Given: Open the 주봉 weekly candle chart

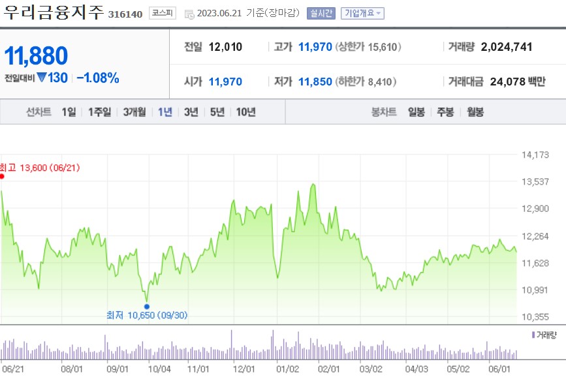Looking at the screenshot, I should tap(445, 112).
